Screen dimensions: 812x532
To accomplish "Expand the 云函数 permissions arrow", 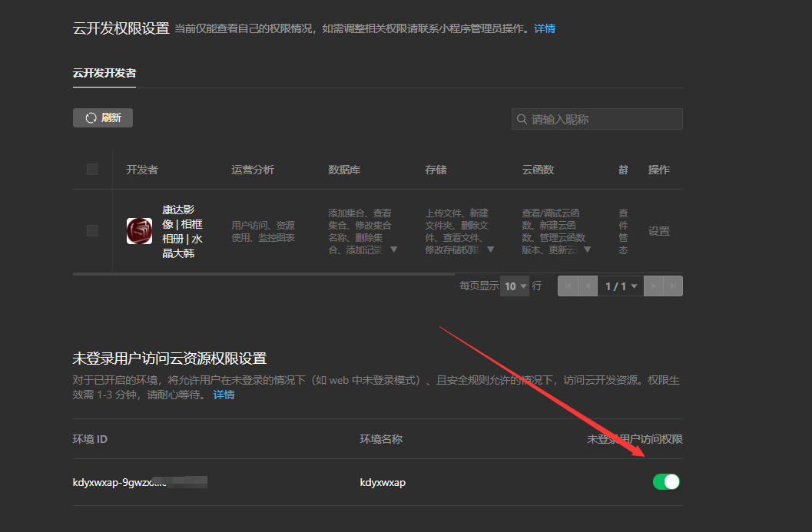I will (587, 249).
